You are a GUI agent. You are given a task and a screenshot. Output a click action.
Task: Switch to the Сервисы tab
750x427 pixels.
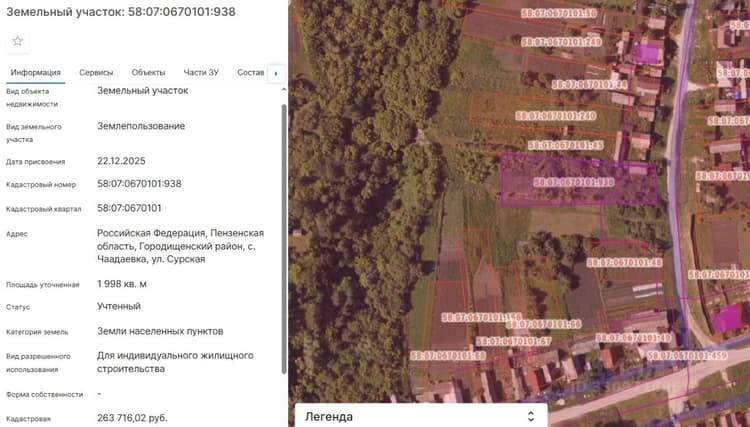(96, 73)
